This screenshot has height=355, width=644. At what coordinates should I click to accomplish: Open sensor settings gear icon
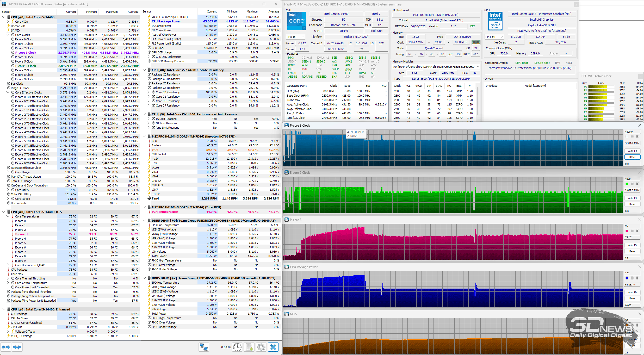261,347
